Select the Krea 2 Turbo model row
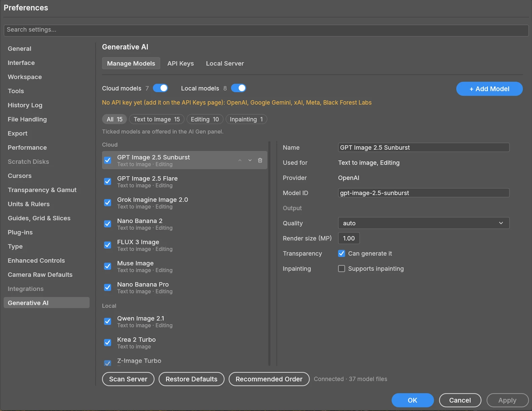 point(185,343)
